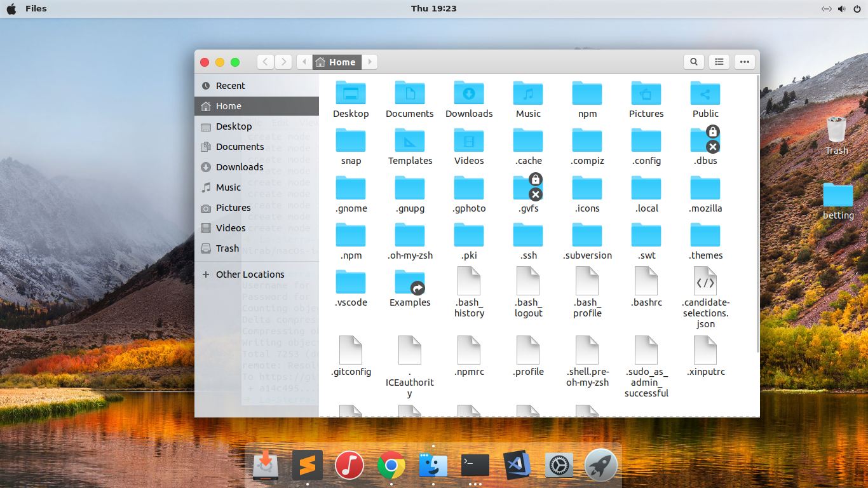Launch Sublime Text from the dock
The height and width of the screenshot is (488, 868).
point(308,466)
